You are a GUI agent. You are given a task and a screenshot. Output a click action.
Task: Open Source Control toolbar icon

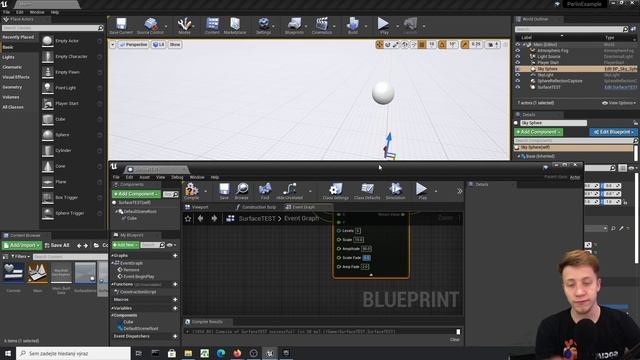[x=150, y=26]
